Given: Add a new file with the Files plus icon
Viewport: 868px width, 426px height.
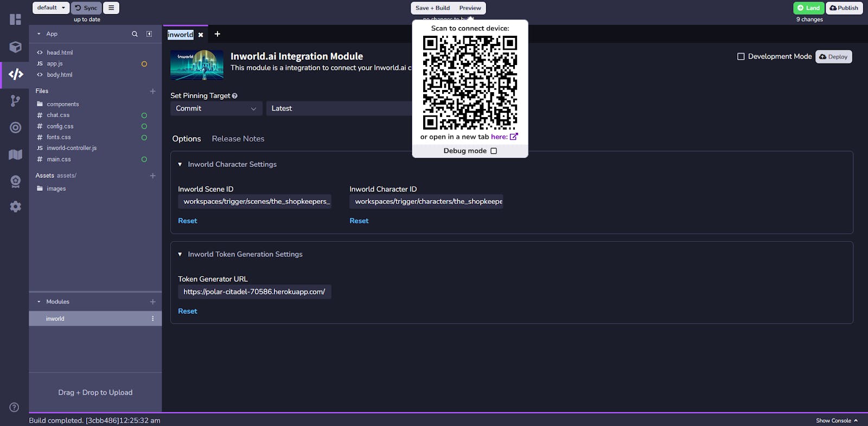Looking at the screenshot, I should pos(152,92).
